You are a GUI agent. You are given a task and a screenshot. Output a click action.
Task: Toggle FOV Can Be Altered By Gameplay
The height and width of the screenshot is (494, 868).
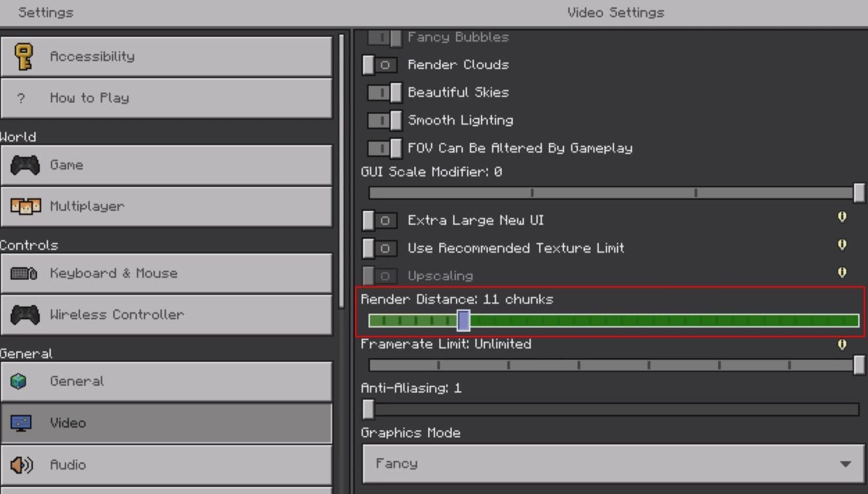(384, 148)
